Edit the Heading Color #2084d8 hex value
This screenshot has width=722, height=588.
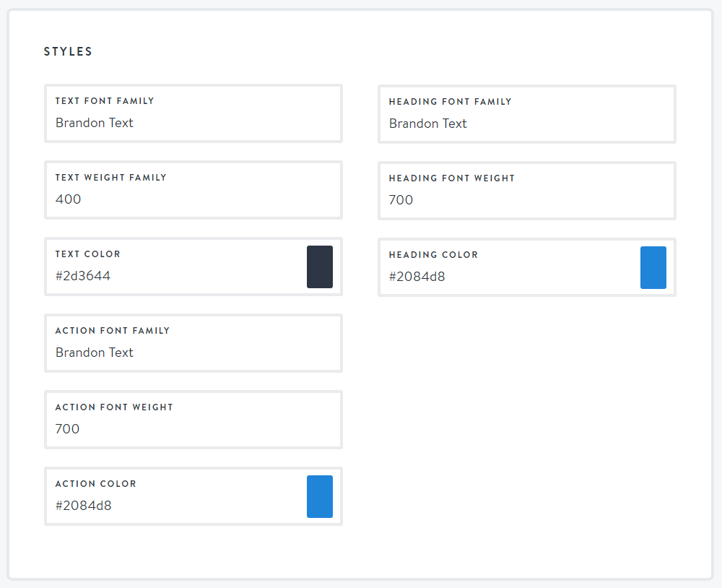point(417,277)
